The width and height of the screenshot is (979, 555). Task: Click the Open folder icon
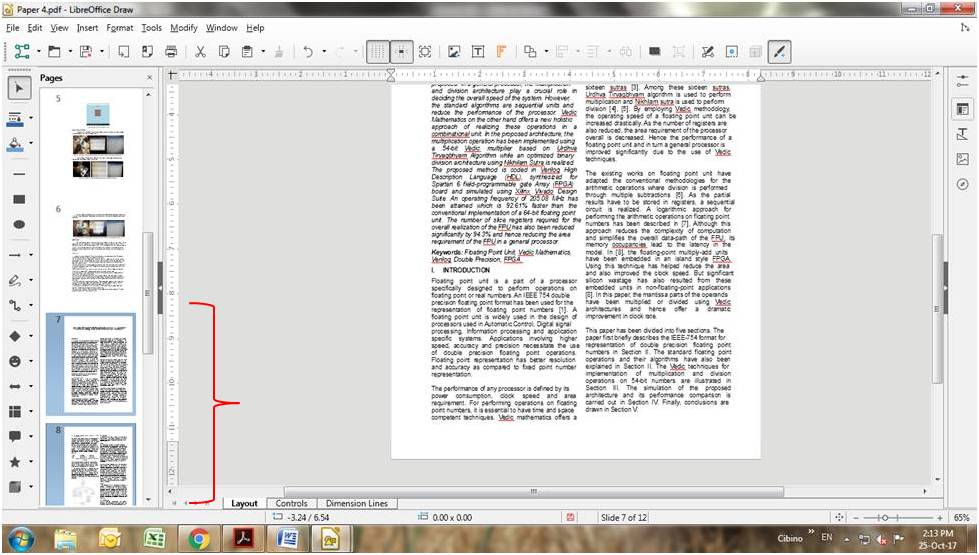(54, 52)
